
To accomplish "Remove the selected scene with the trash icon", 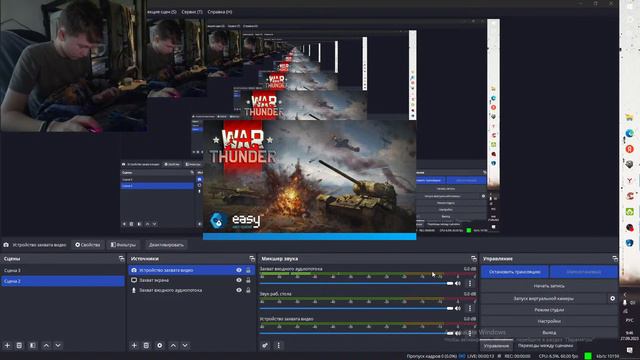I will coord(19,345).
